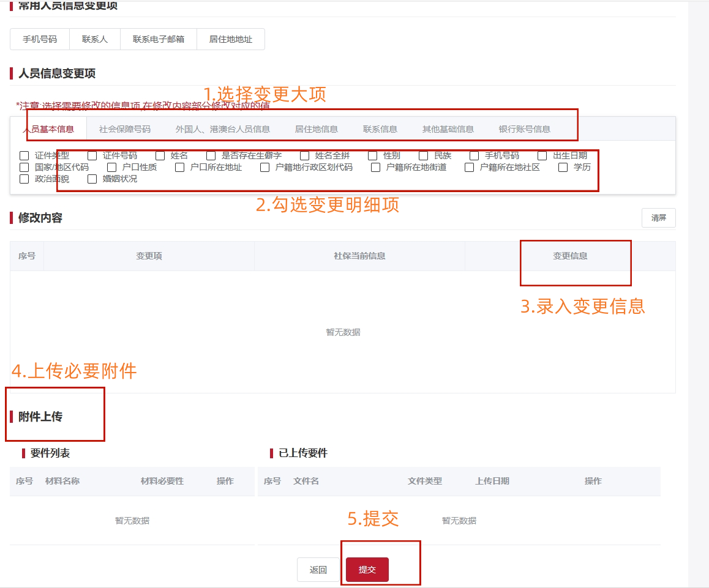Switch to the 居住地信息 tab
709x588 pixels.
click(x=317, y=129)
